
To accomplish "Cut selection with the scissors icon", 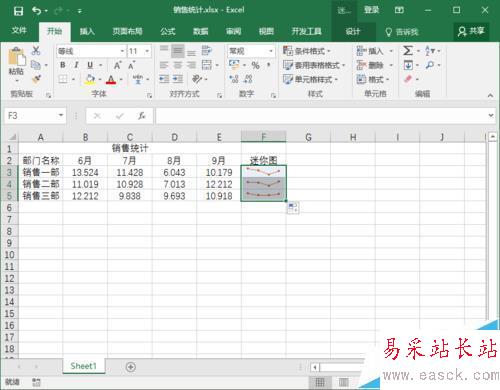I will click(x=36, y=51).
